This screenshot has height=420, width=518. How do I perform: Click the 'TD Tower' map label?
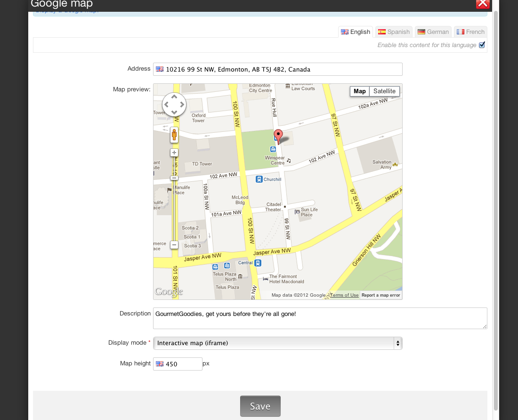202,164
